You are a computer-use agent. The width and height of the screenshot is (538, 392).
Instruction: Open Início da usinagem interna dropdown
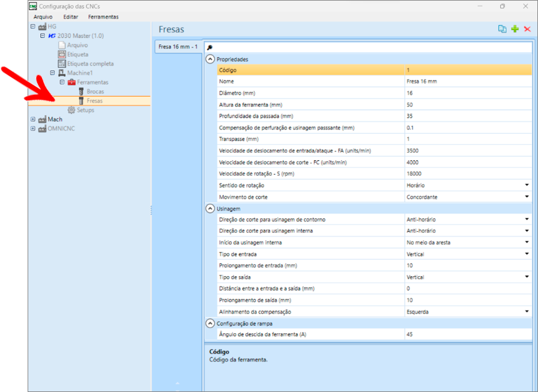coord(527,243)
